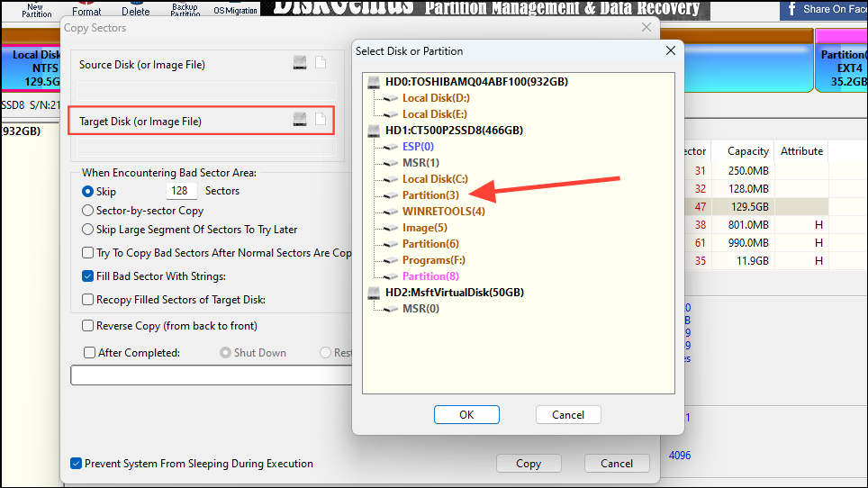The height and width of the screenshot is (488, 868).
Task: Click partition icon beside ESP(0)
Action: 391,147
